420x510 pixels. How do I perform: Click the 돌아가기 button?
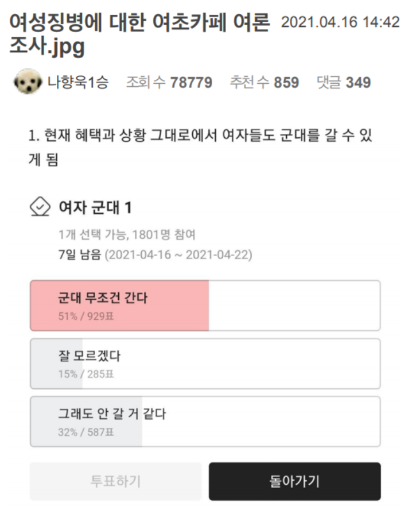pos(294,481)
